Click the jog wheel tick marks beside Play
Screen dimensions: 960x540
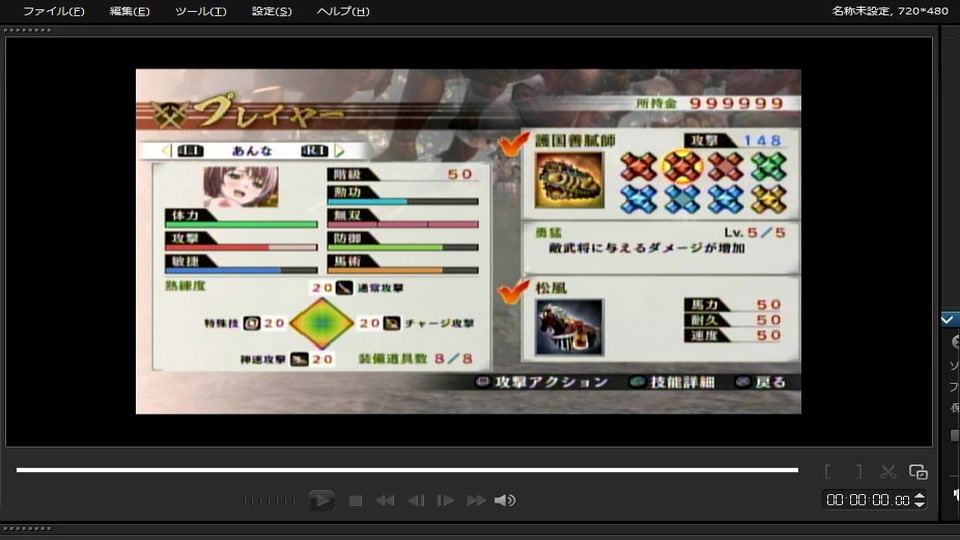click(269, 501)
